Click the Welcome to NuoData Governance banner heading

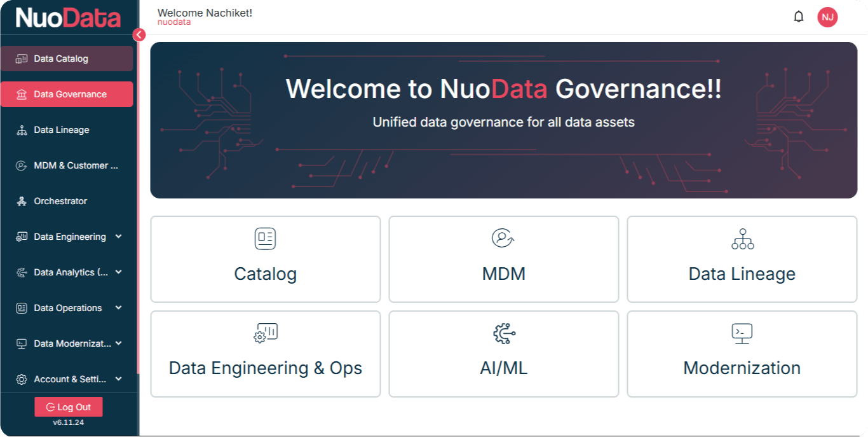tap(504, 89)
